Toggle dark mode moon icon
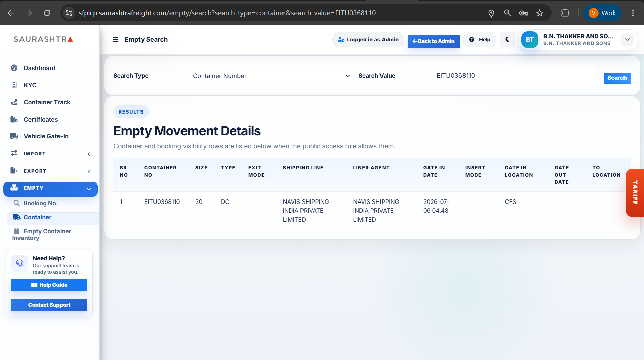The height and width of the screenshot is (360, 644). [x=507, y=40]
